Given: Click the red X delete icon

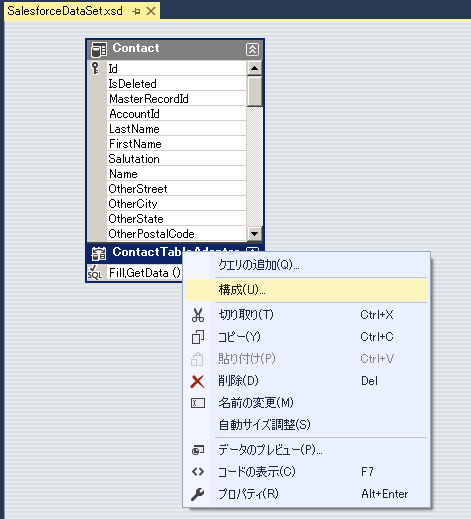Looking at the screenshot, I should click(197, 381).
